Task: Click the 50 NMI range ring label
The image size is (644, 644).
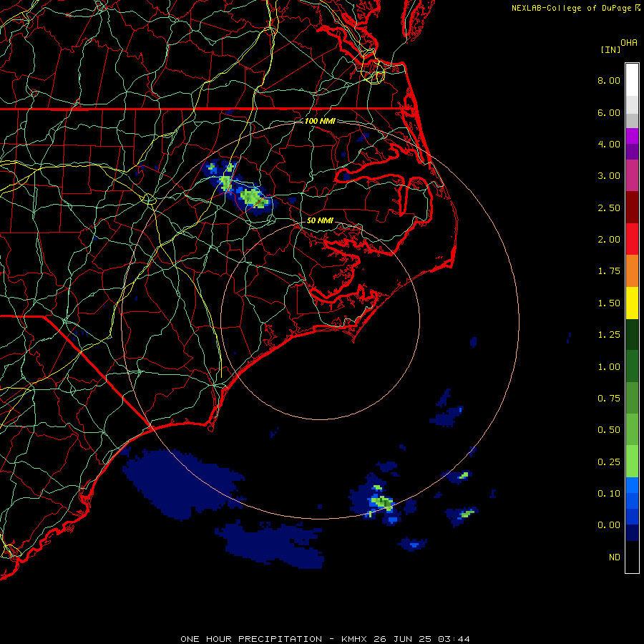Action: (x=320, y=220)
